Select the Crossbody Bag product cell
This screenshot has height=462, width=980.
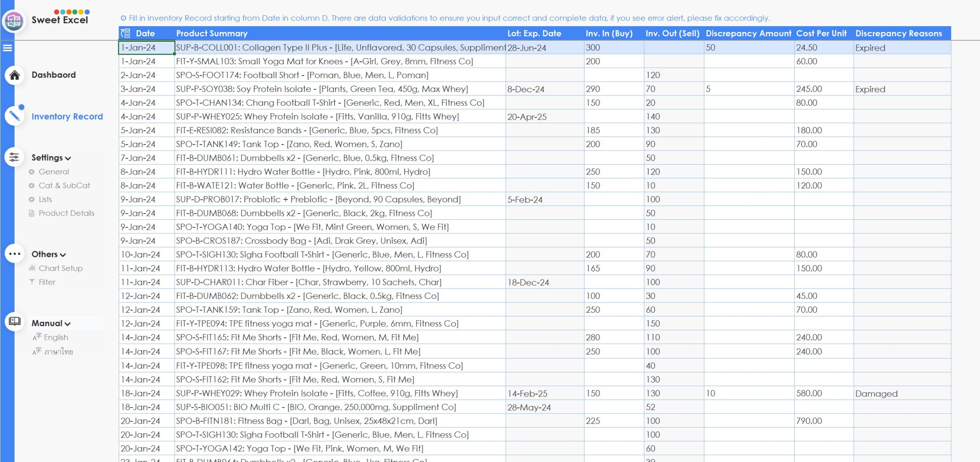tap(340, 241)
